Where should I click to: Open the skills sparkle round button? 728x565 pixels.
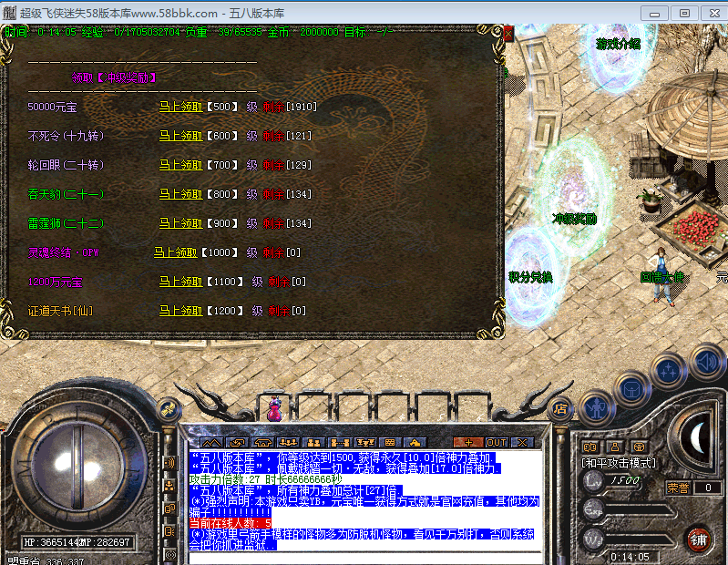[x=668, y=371]
